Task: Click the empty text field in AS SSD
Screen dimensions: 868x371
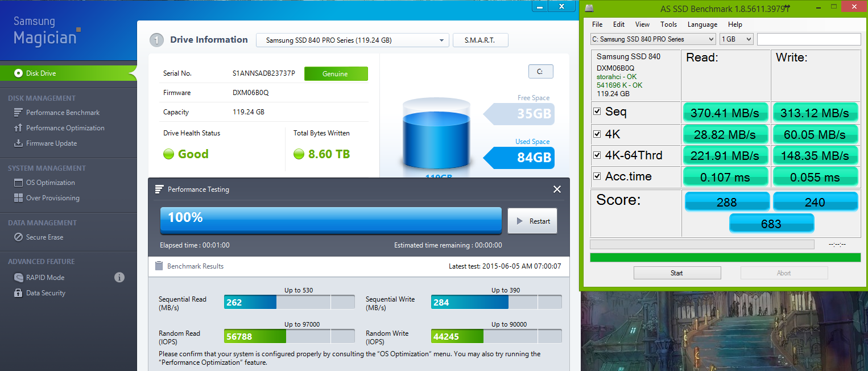Action: click(x=809, y=39)
